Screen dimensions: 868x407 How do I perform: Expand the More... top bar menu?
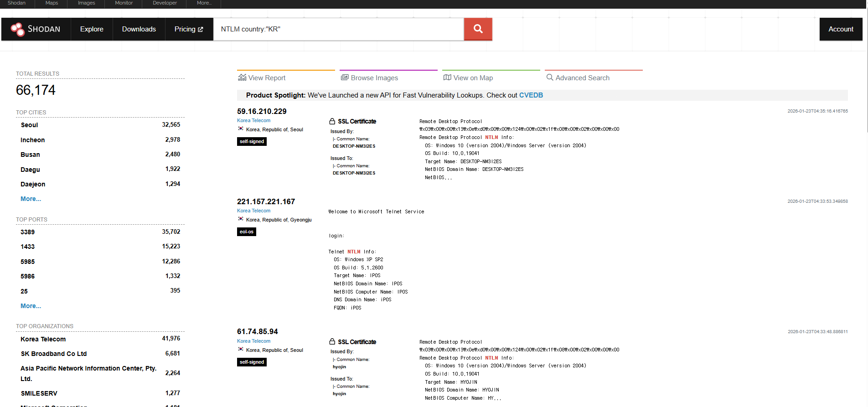pyautogui.click(x=204, y=3)
